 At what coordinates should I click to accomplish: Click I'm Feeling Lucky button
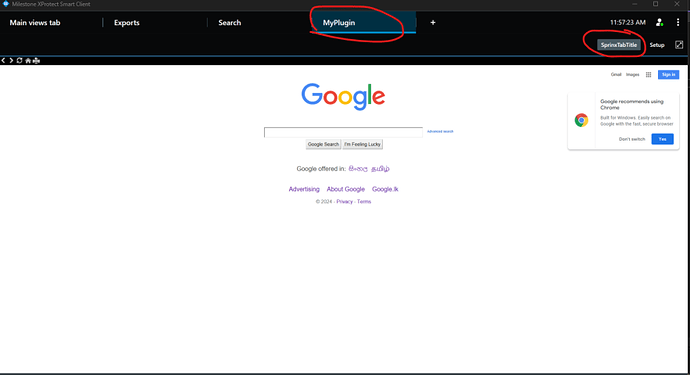pos(363,144)
